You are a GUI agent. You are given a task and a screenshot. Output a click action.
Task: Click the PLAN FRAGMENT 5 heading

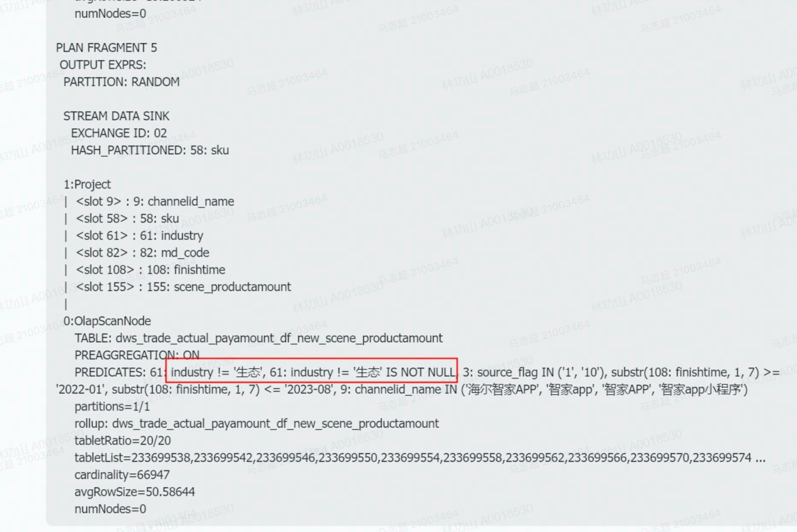pos(106,48)
